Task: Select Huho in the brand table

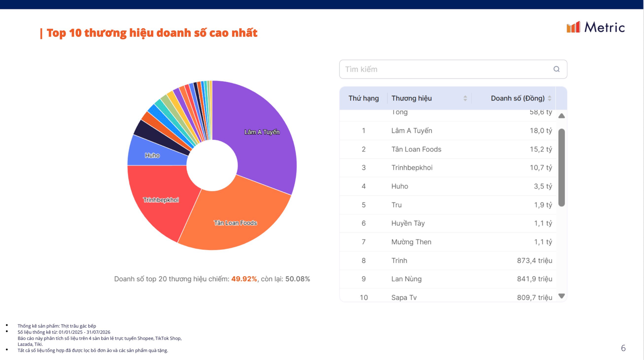Action: click(400, 186)
